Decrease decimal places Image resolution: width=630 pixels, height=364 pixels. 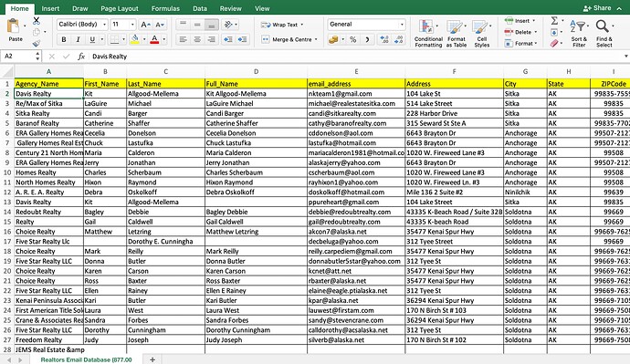[x=399, y=39]
